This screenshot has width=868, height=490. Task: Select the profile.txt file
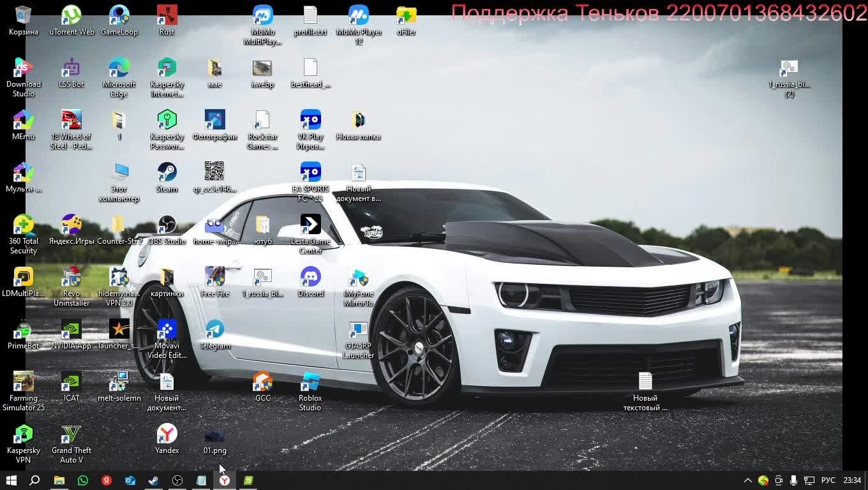pos(310,20)
